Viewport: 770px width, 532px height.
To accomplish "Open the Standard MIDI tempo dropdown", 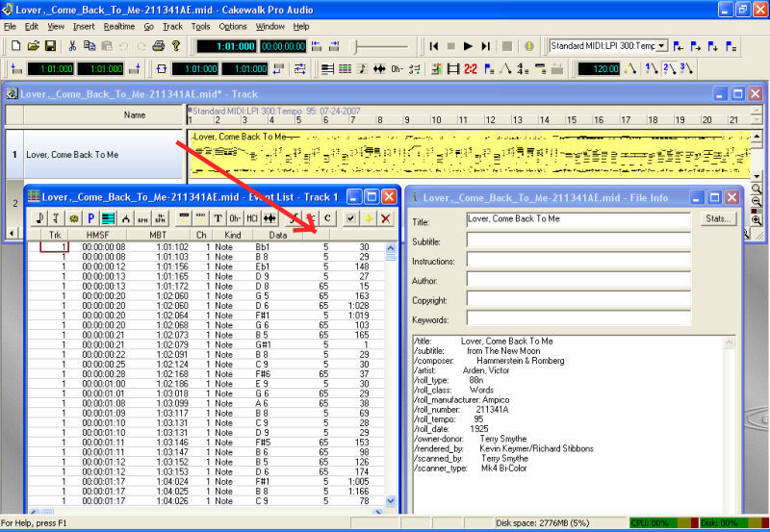I will 661,46.
